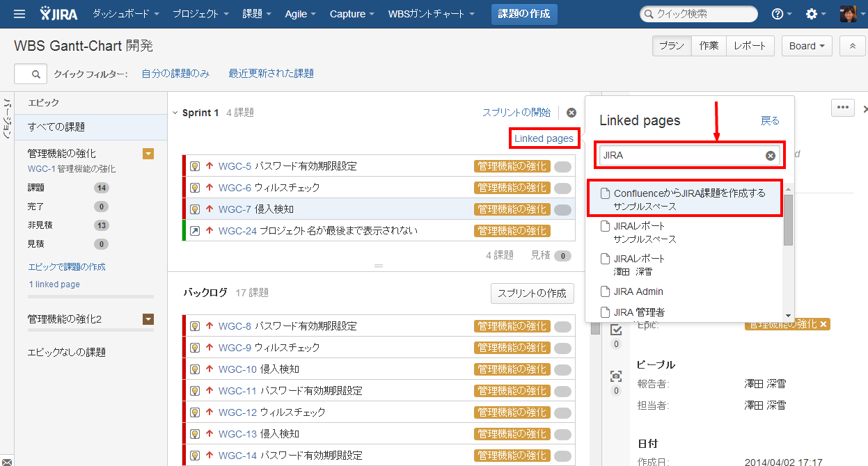Open the Board dropdown button
The width and height of the screenshot is (868, 466).
[x=807, y=46]
